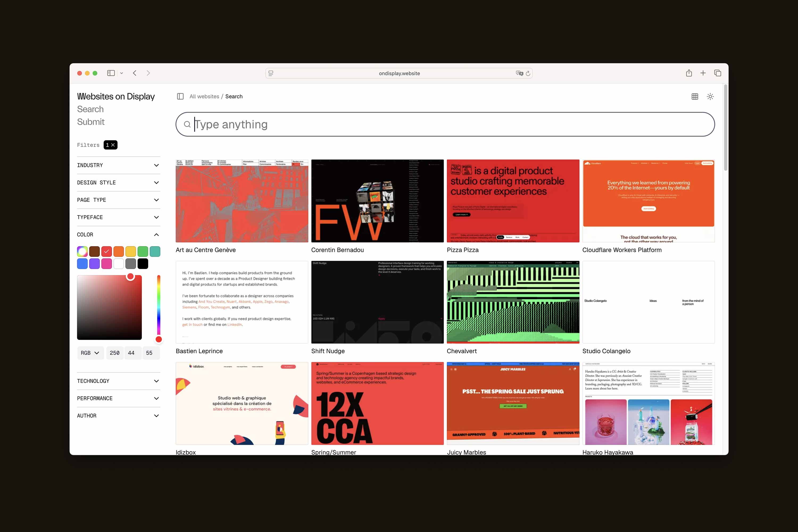Reload the page with the refresh icon

(528, 73)
